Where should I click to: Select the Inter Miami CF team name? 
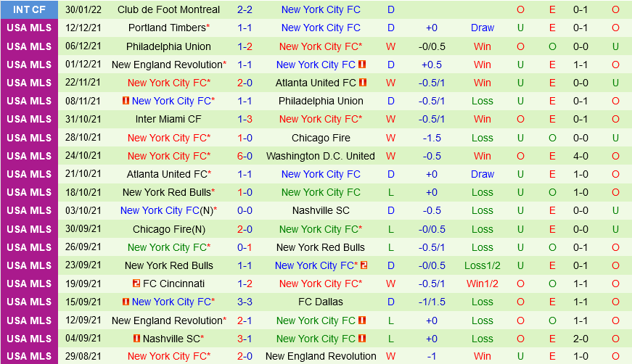[x=168, y=119]
